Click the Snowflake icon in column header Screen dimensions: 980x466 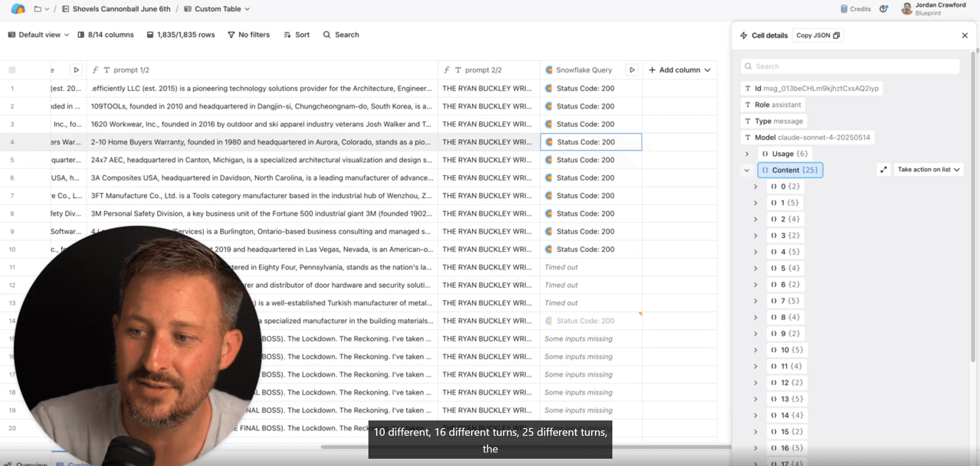coord(549,70)
